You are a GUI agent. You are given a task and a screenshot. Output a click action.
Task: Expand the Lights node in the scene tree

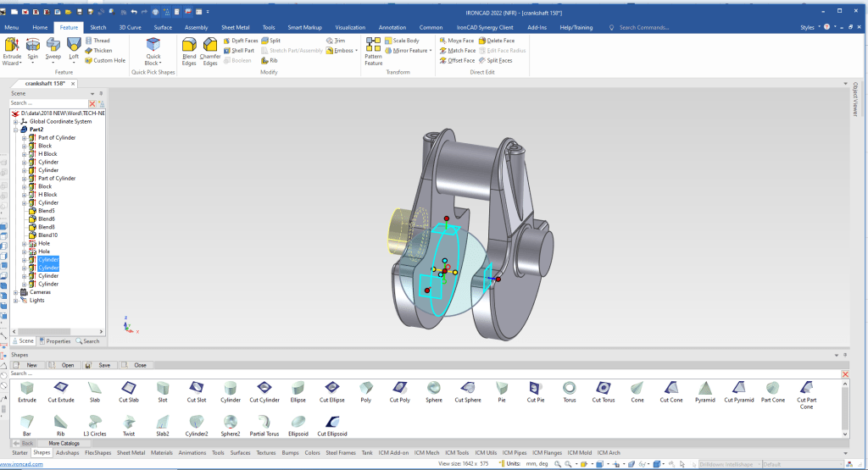click(x=16, y=300)
